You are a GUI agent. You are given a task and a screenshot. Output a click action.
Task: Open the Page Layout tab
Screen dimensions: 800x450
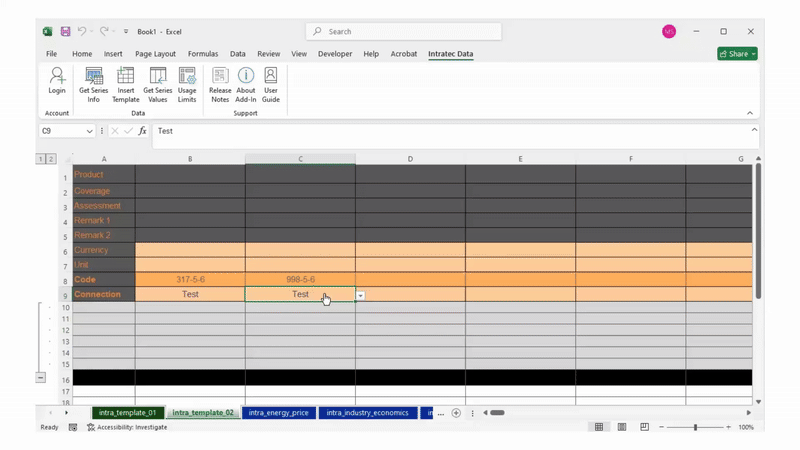[x=155, y=54]
